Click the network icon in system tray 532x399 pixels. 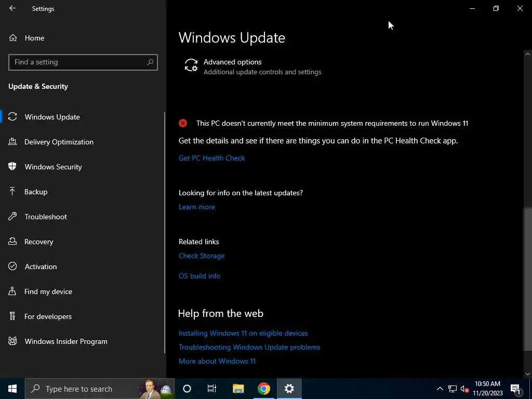[x=453, y=389]
